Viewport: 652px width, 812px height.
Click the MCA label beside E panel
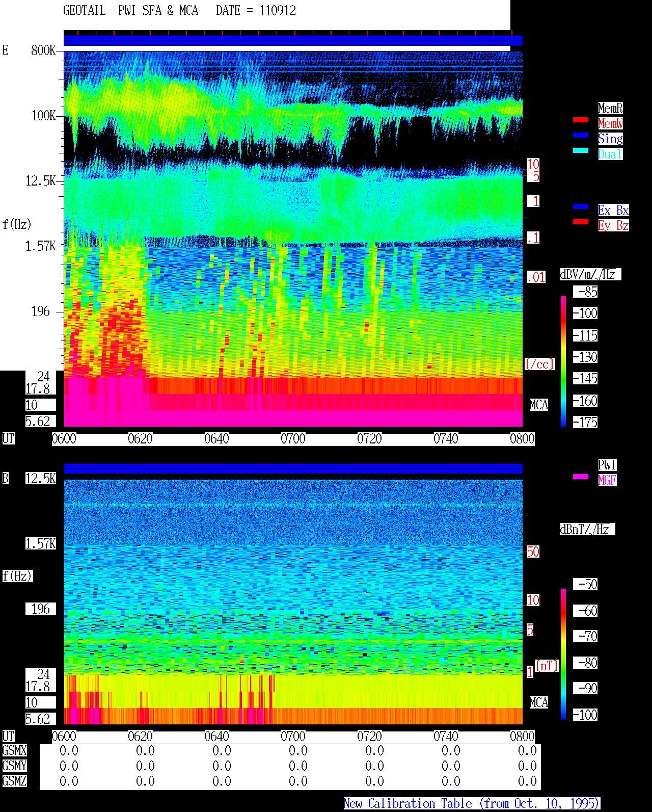coord(539,405)
